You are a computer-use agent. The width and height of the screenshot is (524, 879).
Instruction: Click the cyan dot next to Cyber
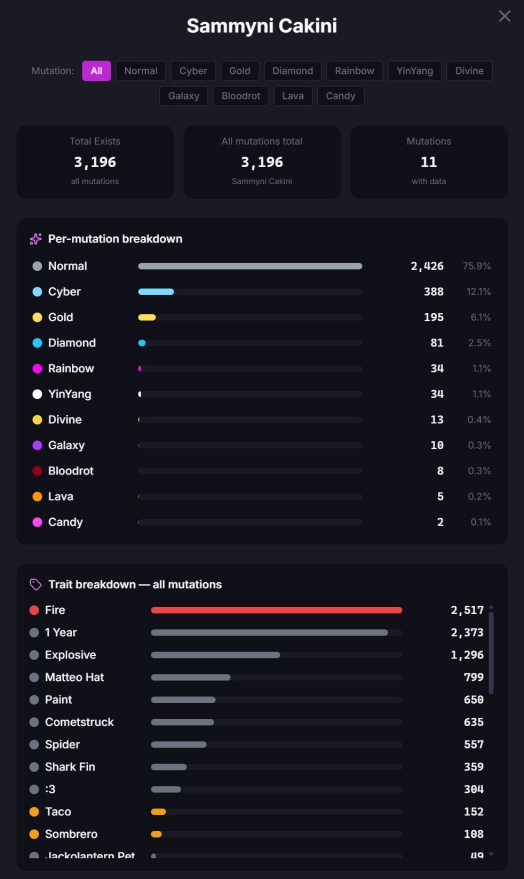[x=37, y=292]
